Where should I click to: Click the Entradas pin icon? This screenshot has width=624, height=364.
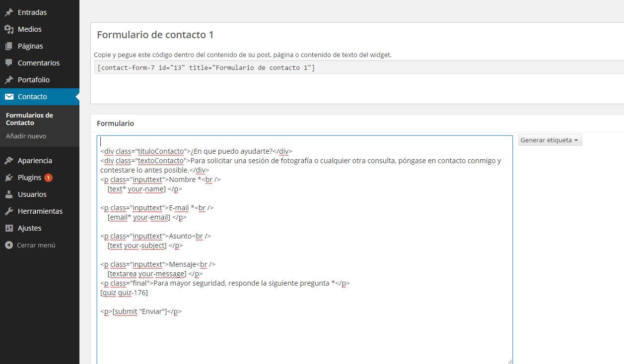[x=9, y=12]
